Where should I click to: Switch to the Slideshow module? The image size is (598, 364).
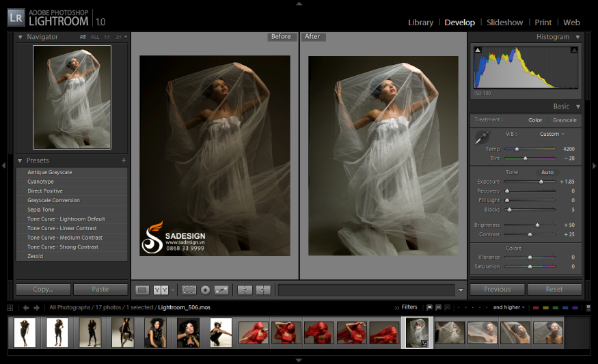(x=504, y=23)
